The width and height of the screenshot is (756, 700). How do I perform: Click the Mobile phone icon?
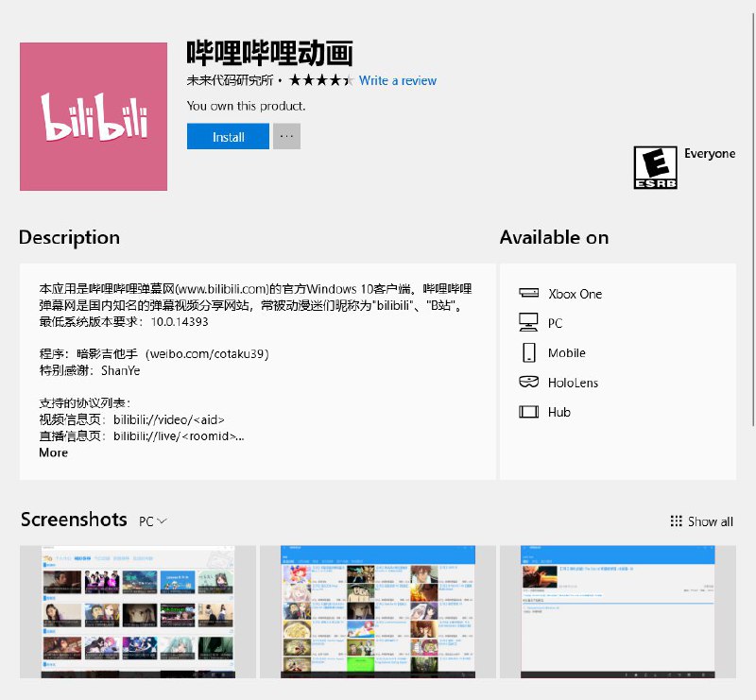coord(529,352)
